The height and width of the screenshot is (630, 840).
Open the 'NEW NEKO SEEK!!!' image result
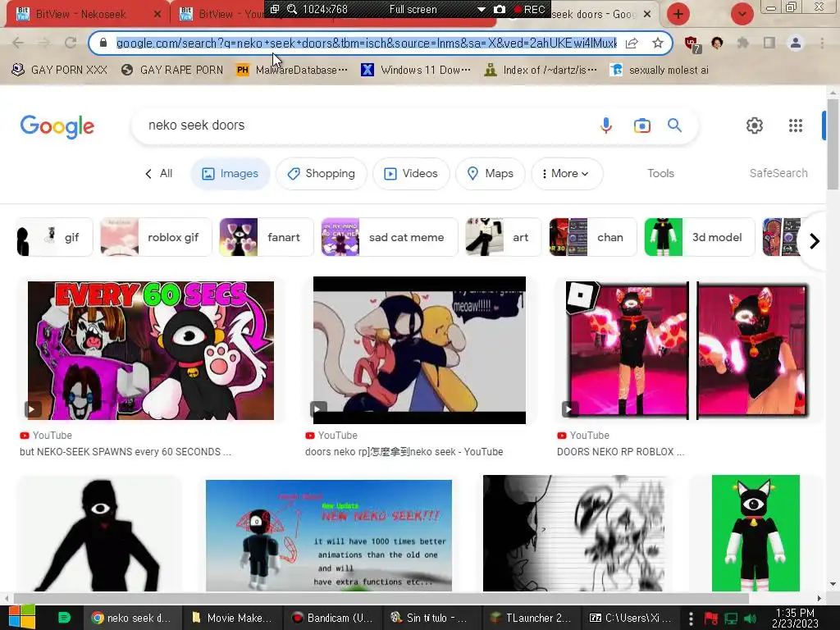click(328, 536)
